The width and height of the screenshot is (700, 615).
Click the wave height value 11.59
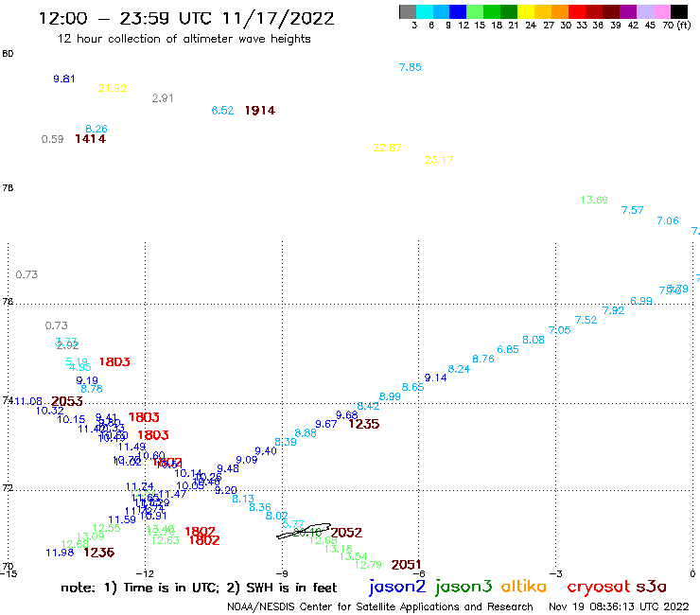point(122,519)
